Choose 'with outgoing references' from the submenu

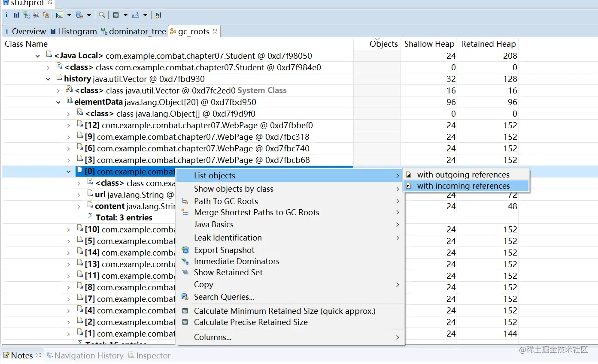pos(466,174)
